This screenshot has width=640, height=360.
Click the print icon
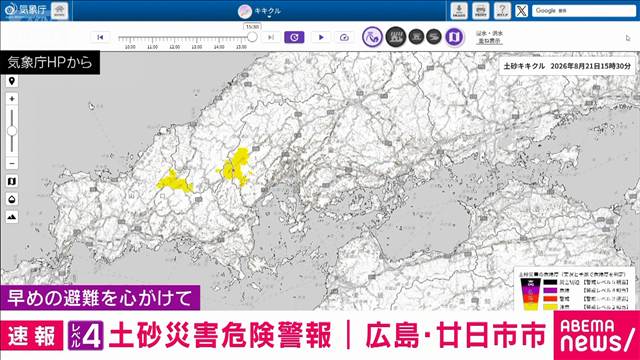(481, 10)
